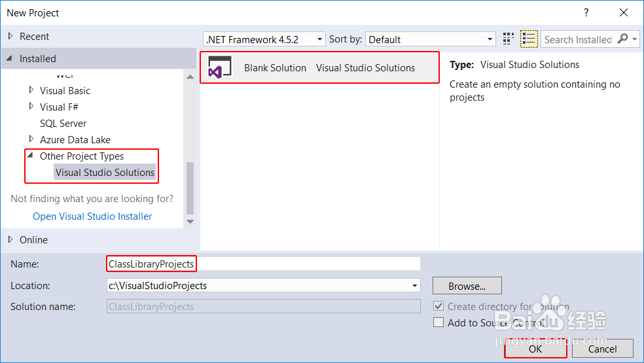The height and width of the screenshot is (363, 644).
Task: Select the Visual F# tree item
Action: pos(59,107)
